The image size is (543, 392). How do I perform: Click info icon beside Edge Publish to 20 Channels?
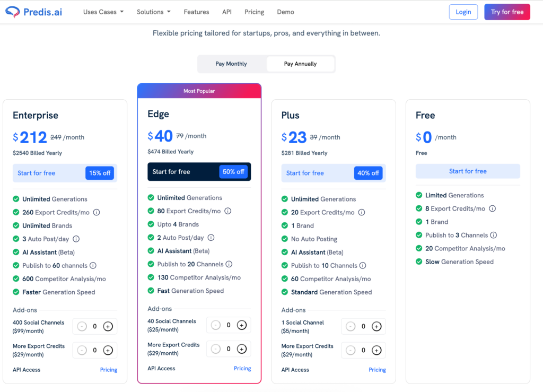[x=229, y=264]
